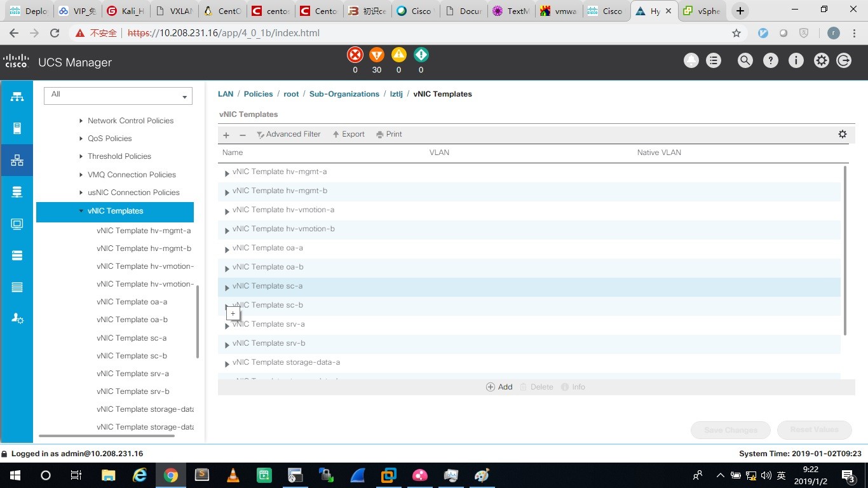
Task: Bookmark this page with the star icon
Action: pyautogui.click(x=736, y=33)
